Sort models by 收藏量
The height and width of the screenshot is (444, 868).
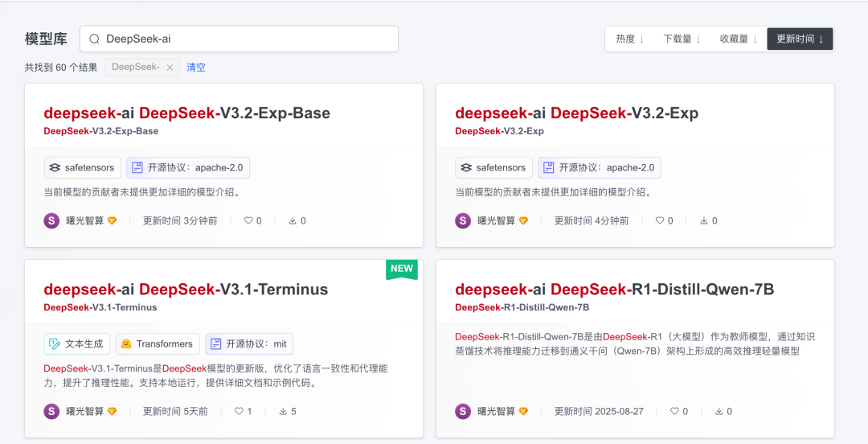(739, 39)
